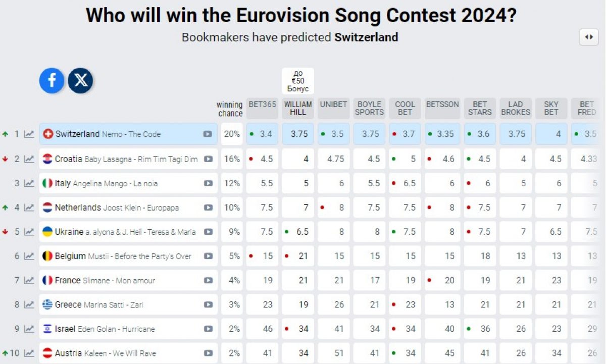This screenshot has width=606, height=364.
Task: Open Switzerland's odds history chart icon
Action: [x=29, y=134]
